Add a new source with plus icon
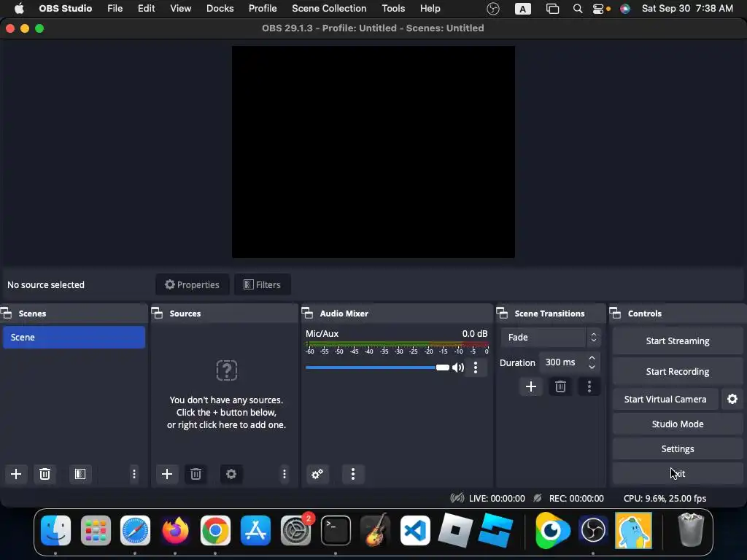747x560 pixels. (167, 474)
